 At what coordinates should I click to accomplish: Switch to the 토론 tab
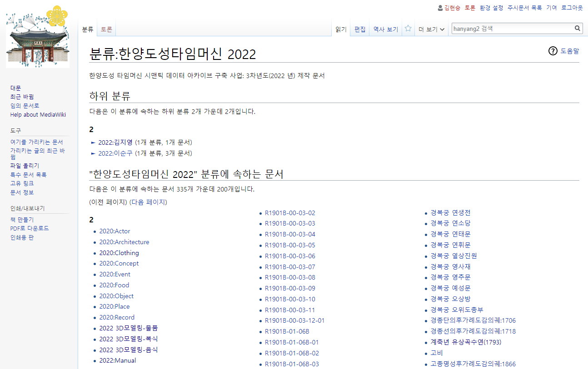click(106, 30)
